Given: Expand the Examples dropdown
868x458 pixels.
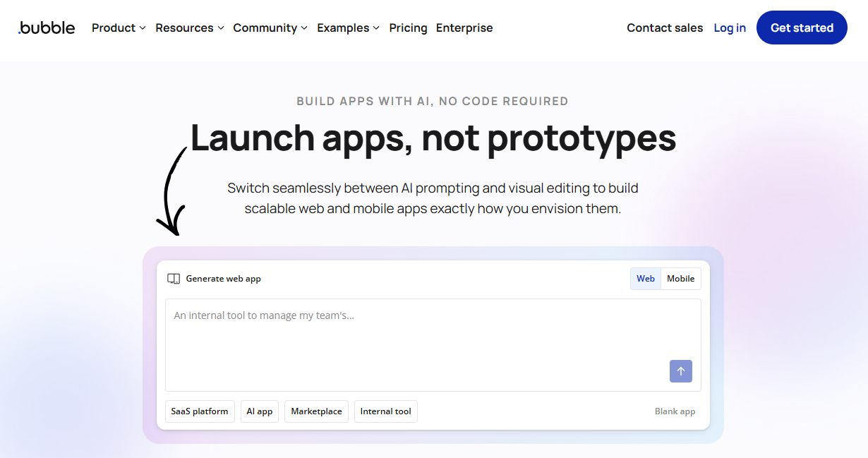Looking at the screenshot, I should 347,28.
